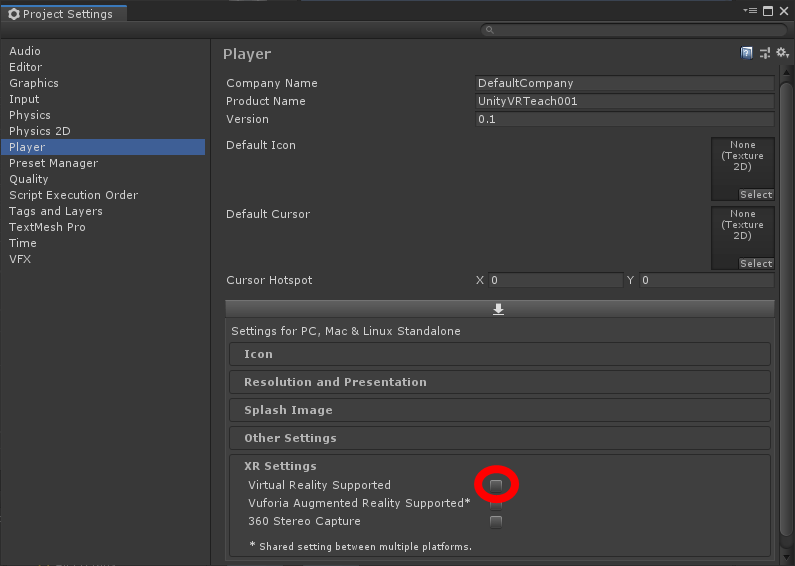The image size is (795, 566).
Task: Open TextMesh Pro settings
Action: [103, 227]
